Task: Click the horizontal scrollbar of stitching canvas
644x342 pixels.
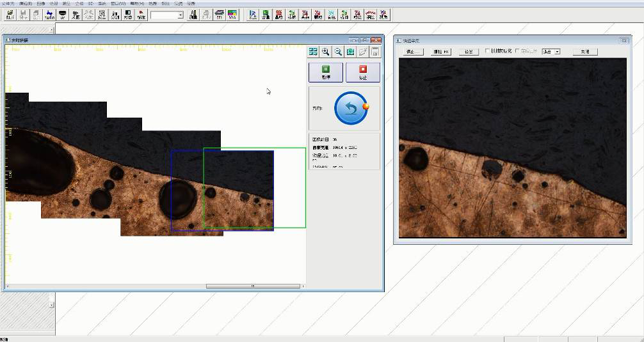Action: (252, 286)
